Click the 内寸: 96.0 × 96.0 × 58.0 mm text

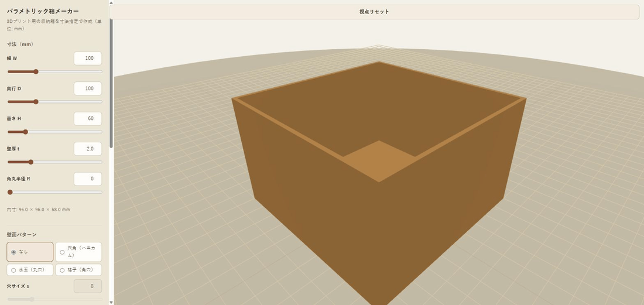click(38, 210)
